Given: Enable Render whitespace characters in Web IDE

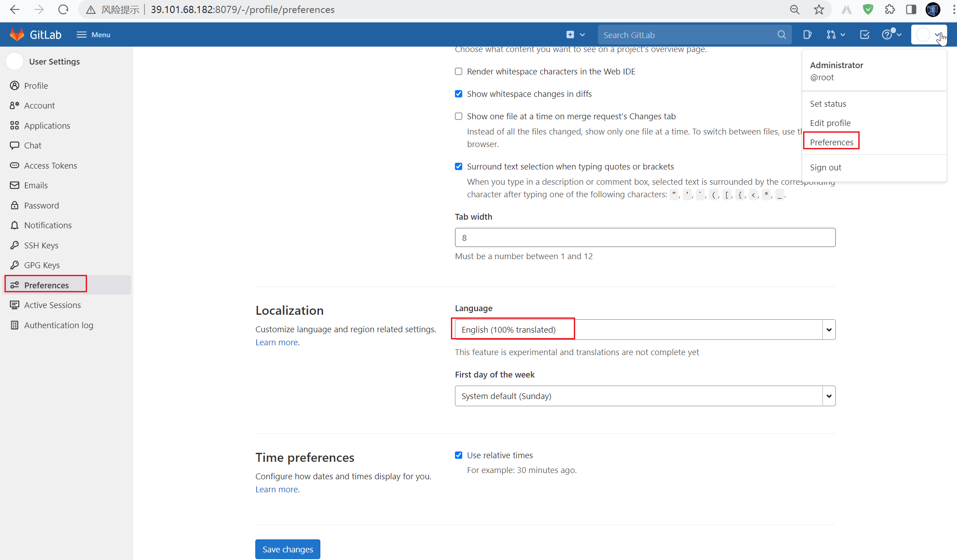Looking at the screenshot, I should point(459,71).
